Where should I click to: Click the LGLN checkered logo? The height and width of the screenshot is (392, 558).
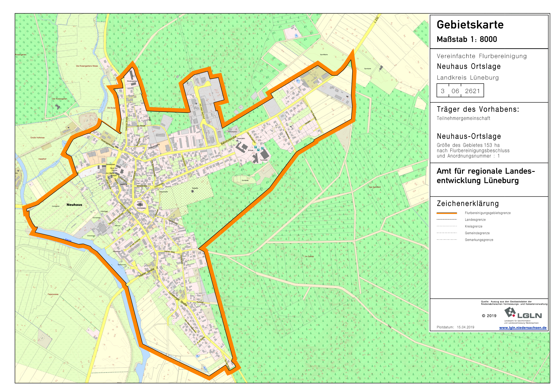(x=510, y=312)
